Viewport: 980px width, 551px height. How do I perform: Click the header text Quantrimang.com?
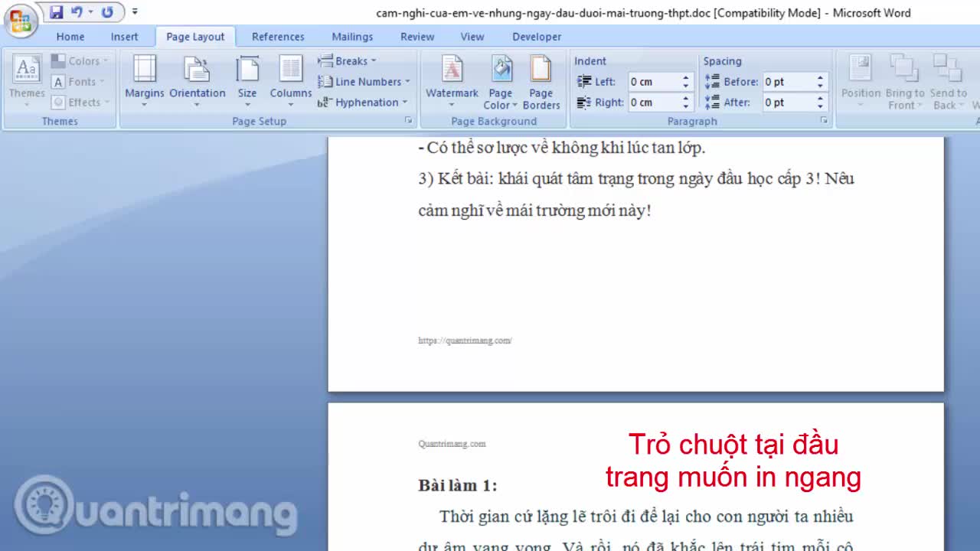[452, 444]
